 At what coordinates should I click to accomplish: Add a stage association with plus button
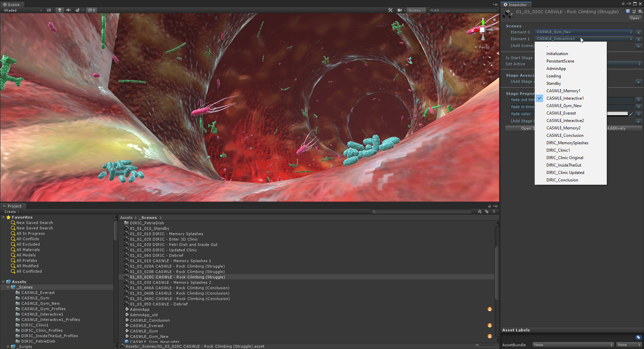639,82
